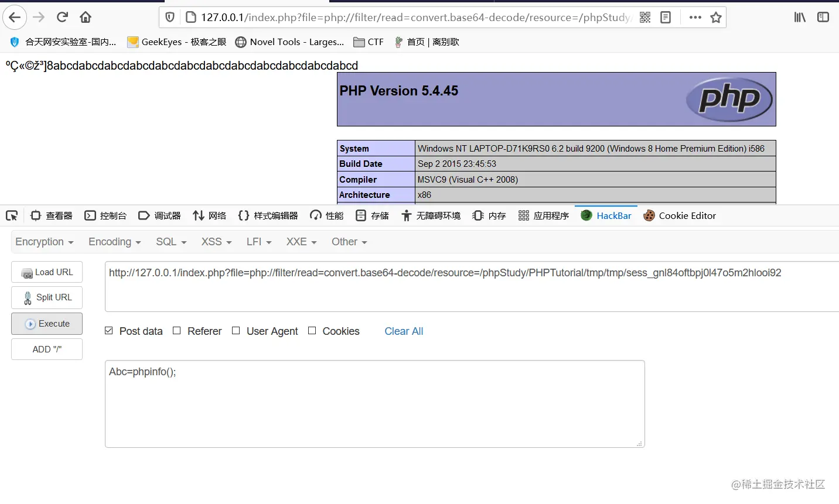The width and height of the screenshot is (839, 504).
Task: Click the Split URL button
Action: 47,297
